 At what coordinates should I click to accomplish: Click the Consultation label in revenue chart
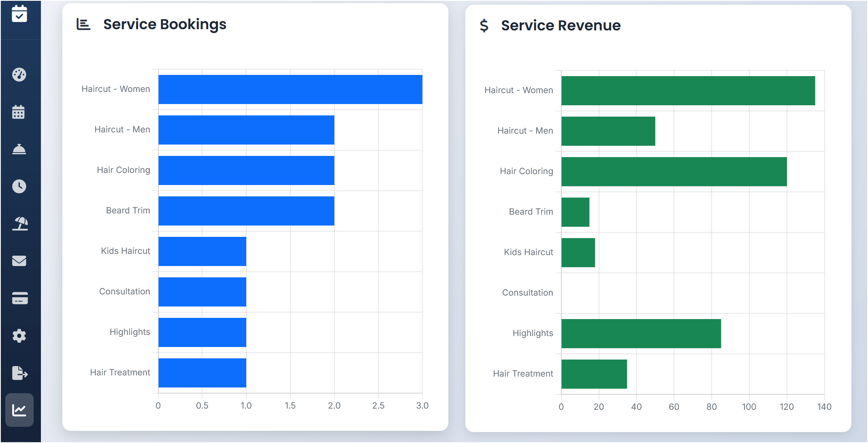527,293
